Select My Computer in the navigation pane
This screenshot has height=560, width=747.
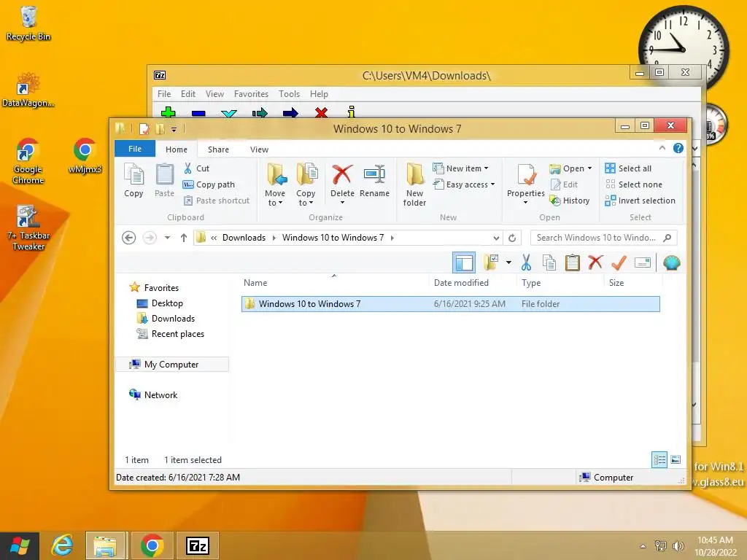[x=171, y=365]
